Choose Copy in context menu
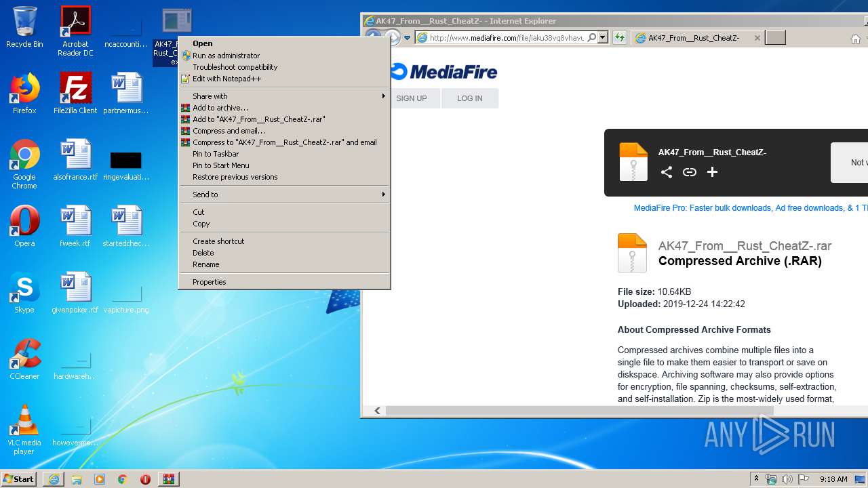Viewport: 868px width, 488px height. (284, 224)
